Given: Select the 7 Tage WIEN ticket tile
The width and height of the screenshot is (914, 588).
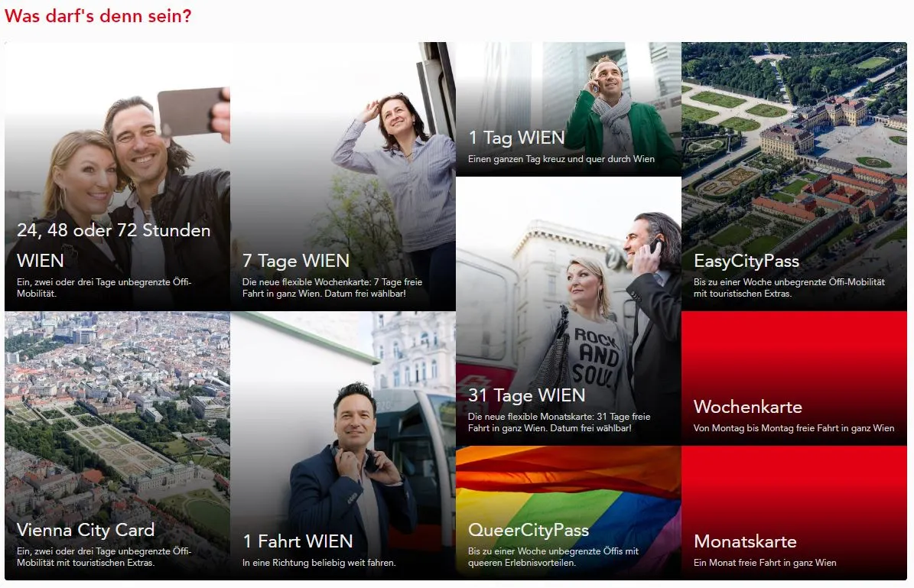Looking at the screenshot, I should point(343,176).
